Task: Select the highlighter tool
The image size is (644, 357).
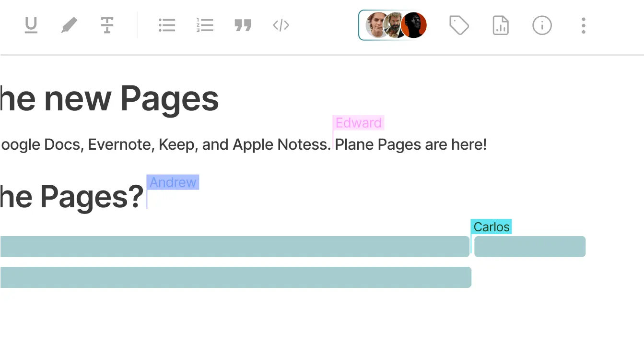Action: pos(69,25)
